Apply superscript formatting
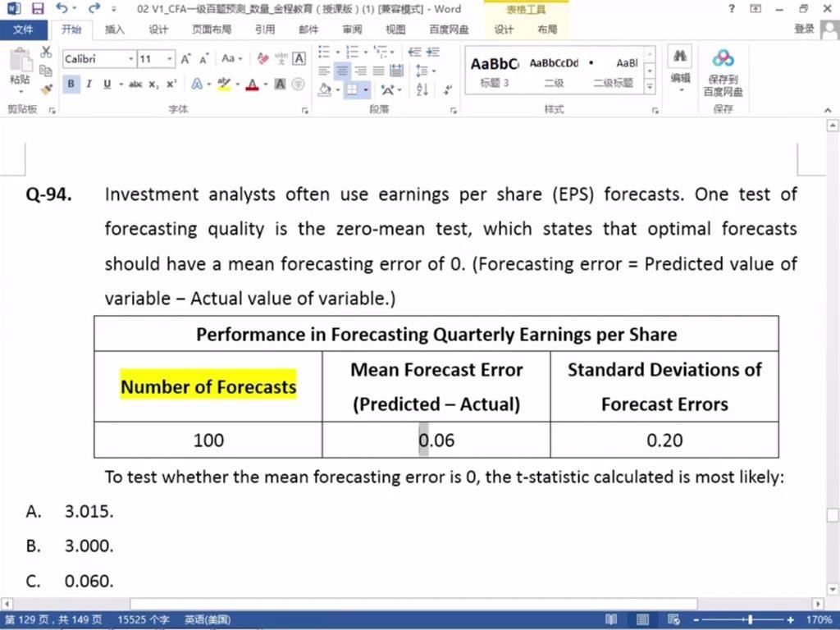This screenshot has width=840, height=630. click(171, 84)
